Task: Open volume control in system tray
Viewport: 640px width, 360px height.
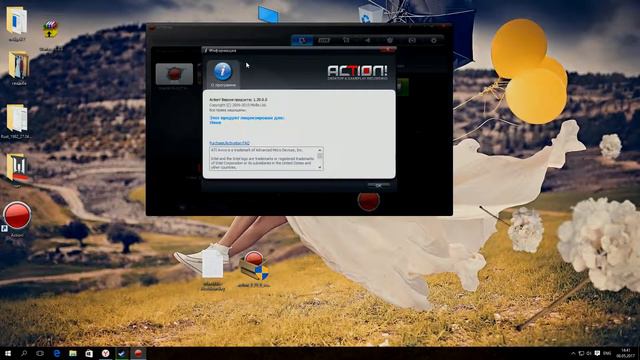Action: [589, 353]
